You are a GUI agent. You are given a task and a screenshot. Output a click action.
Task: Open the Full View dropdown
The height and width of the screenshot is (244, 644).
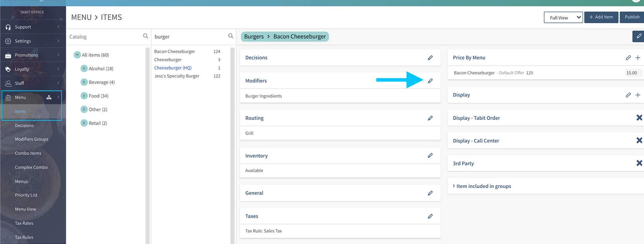point(563,18)
